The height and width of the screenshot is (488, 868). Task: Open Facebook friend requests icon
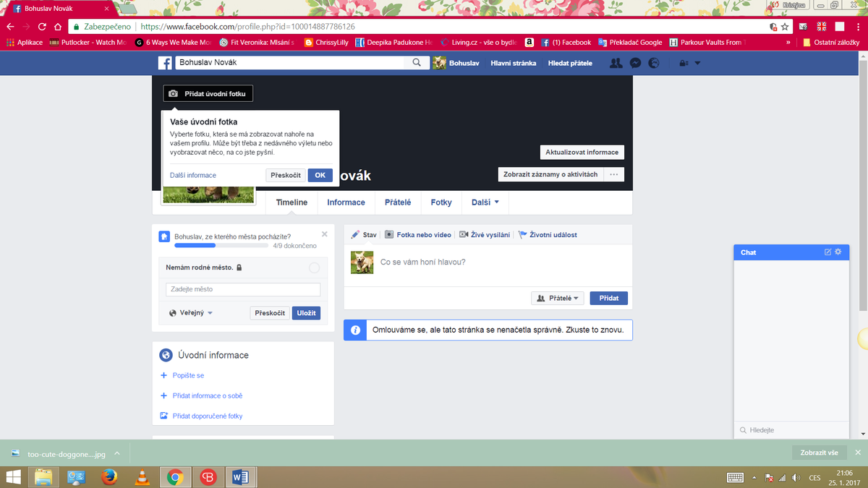(x=616, y=63)
